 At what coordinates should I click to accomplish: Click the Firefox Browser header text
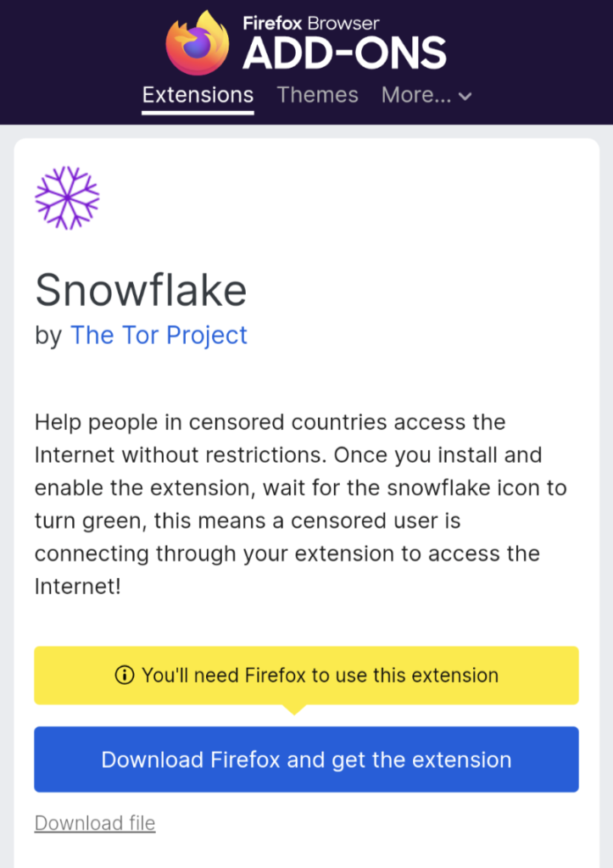(x=311, y=23)
